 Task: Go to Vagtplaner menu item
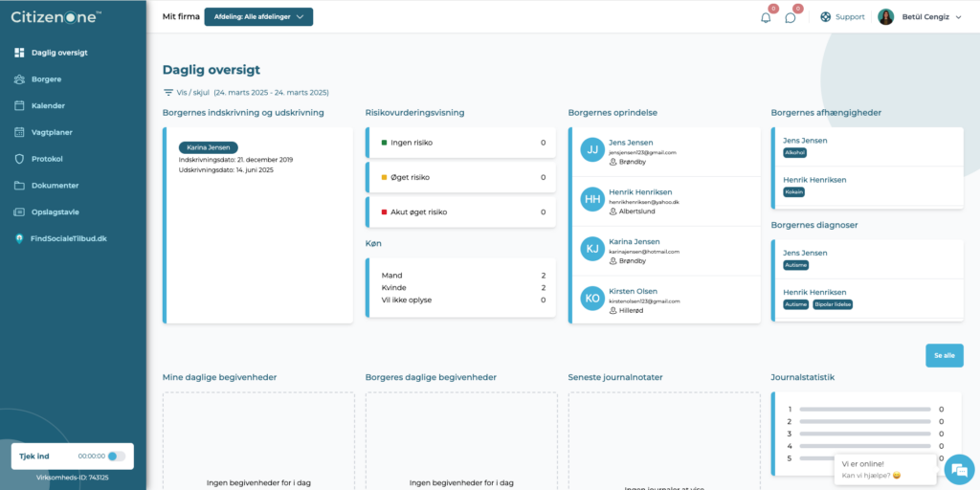tap(52, 132)
